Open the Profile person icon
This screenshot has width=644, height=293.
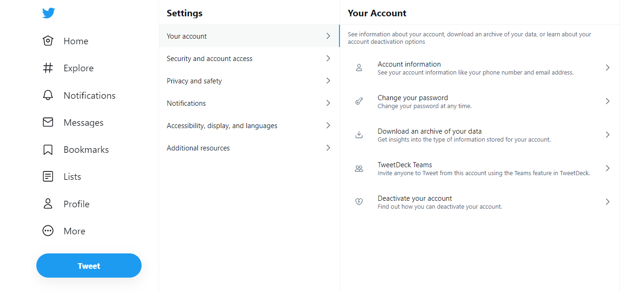48,204
